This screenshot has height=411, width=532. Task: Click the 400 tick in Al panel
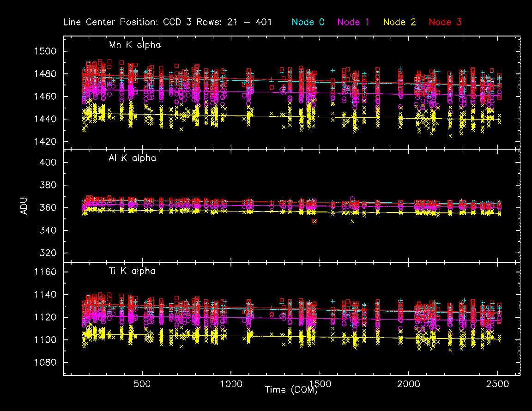(48, 163)
